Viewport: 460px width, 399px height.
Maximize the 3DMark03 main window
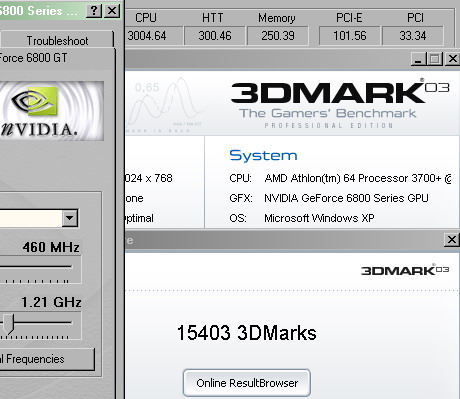coord(434,59)
